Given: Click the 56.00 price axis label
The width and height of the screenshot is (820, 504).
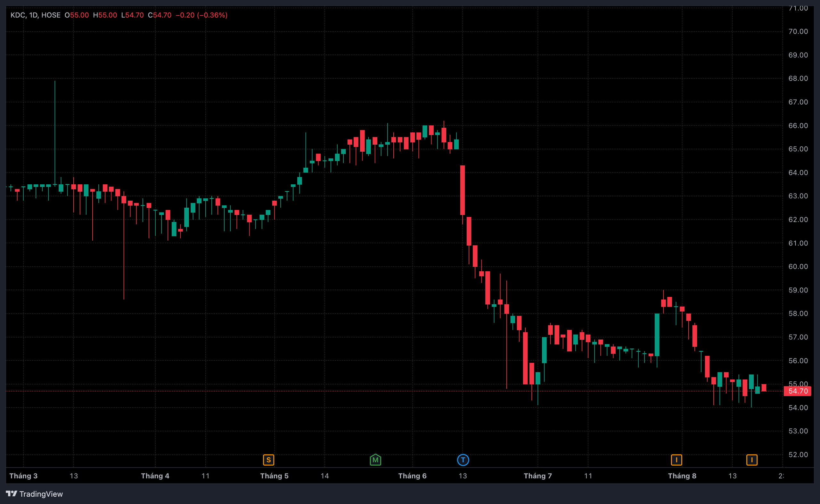Looking at the screenshot, I should click(x=798, y=361).
